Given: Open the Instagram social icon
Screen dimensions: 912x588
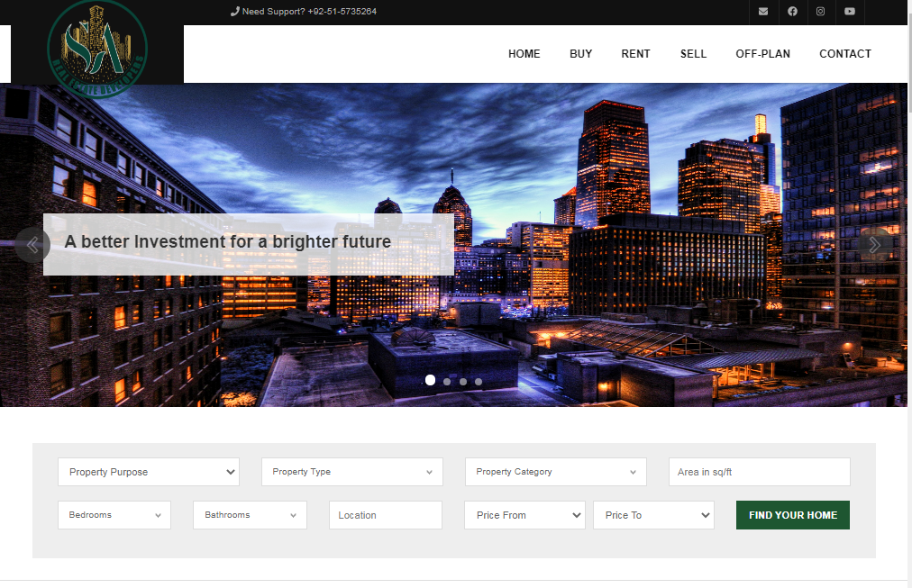Looking at the screenshot, I should click(x=821, y=12).
